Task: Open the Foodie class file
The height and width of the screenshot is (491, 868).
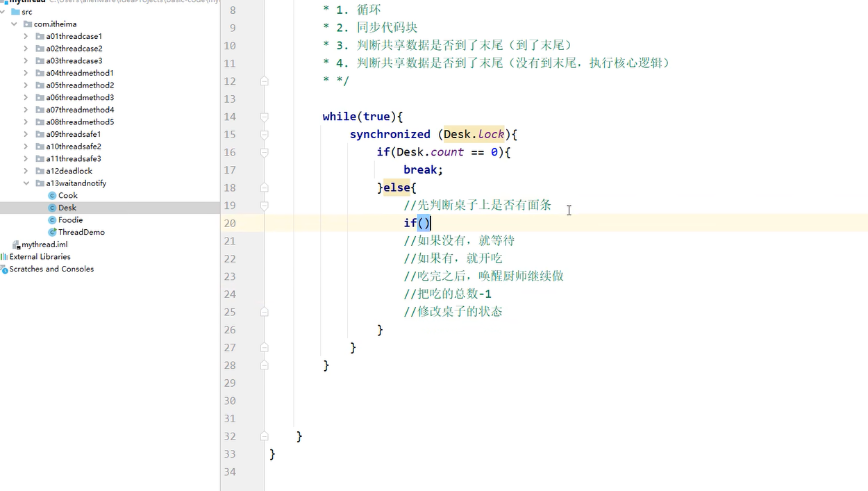Action: pos(71,220)
